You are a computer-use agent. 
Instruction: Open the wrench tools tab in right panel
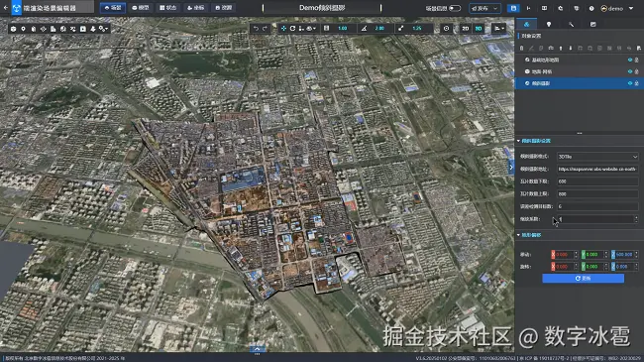pyautogui.click(x=571, y=24)
